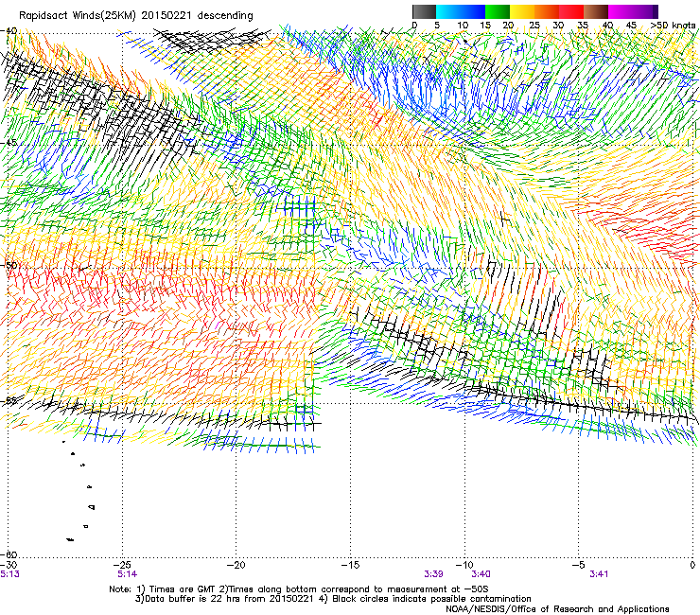Click the legend value '15'
Viewport: 700px width, 615px height.
pyautogui.click(x=485, y=26)
